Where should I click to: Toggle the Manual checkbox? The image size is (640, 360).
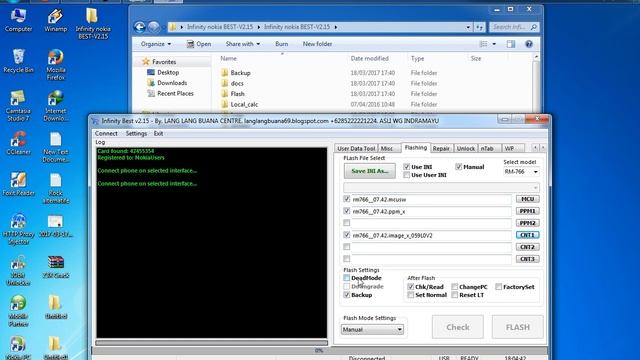pyautogui.click(x=458, y=167)
